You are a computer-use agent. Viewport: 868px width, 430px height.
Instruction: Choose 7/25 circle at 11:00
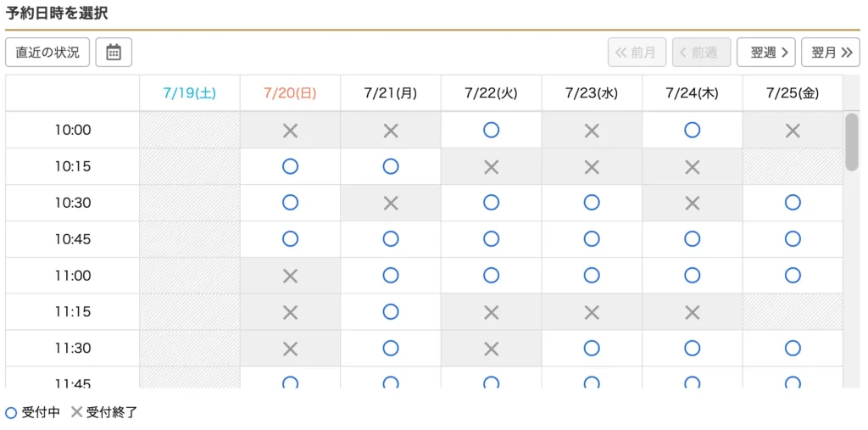[x=793, y=275]
